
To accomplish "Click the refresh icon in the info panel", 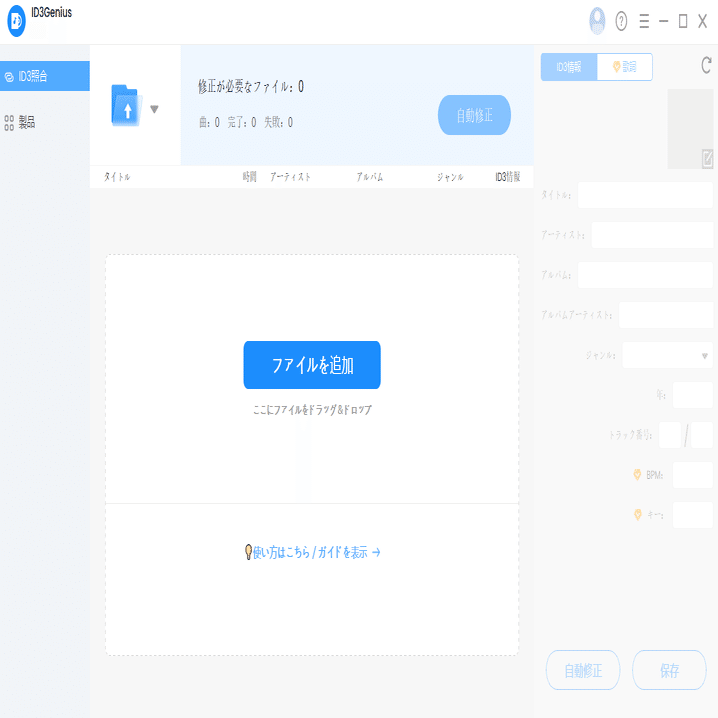I will pyautogui.click(x=706, y=65).
